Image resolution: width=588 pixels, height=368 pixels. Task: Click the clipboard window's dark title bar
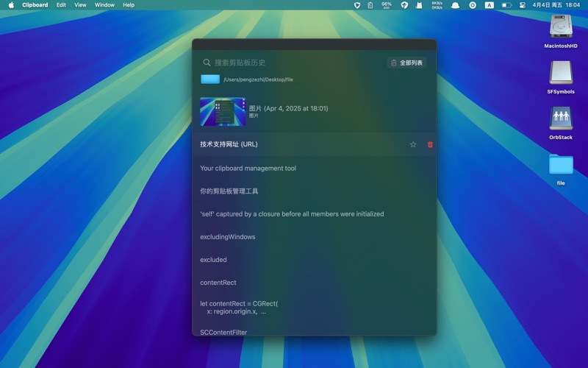315,44
